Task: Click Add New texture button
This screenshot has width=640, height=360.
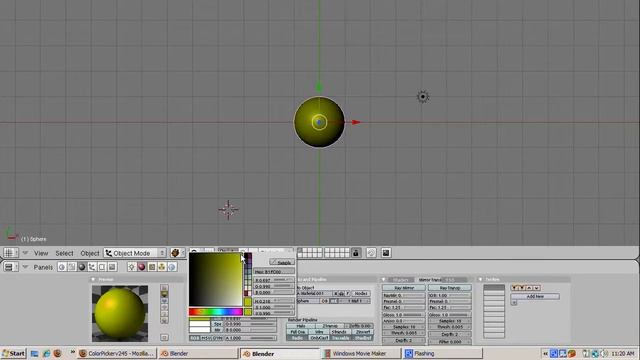Action: tap(535, 296)
